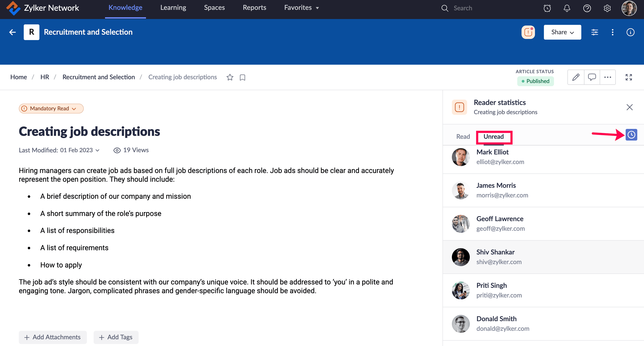Viewport: 644px width, 346px height.
Task: Click the edit pencil icon
Action: 575,77
